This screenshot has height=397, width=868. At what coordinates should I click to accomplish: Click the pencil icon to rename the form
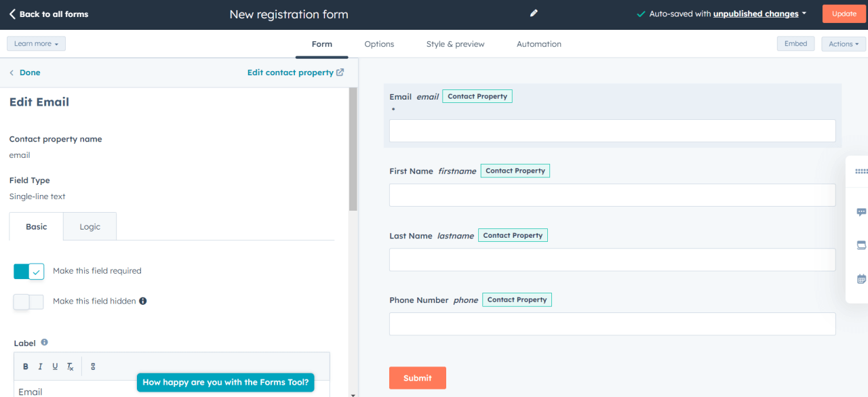pos(534,13)
